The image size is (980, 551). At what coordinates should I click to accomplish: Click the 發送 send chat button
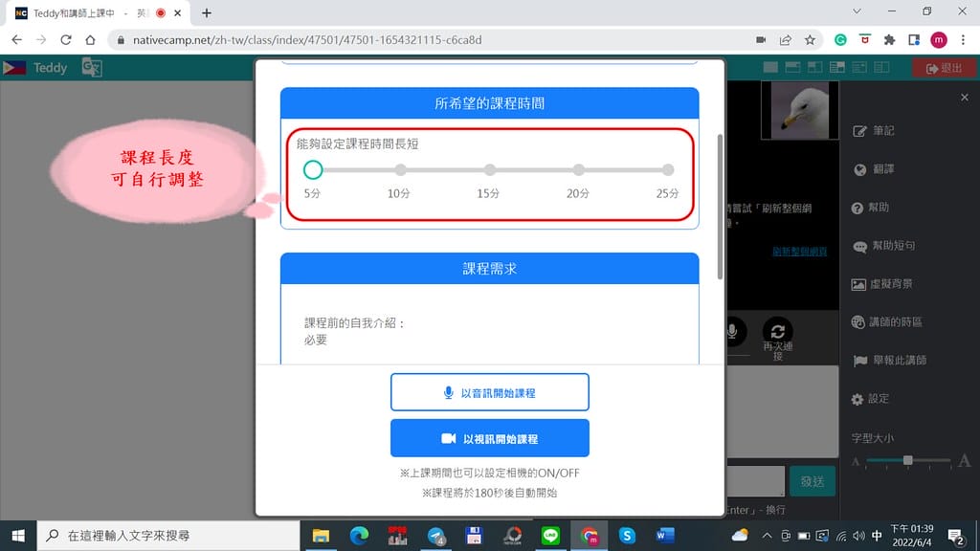(x=812, y=481)
